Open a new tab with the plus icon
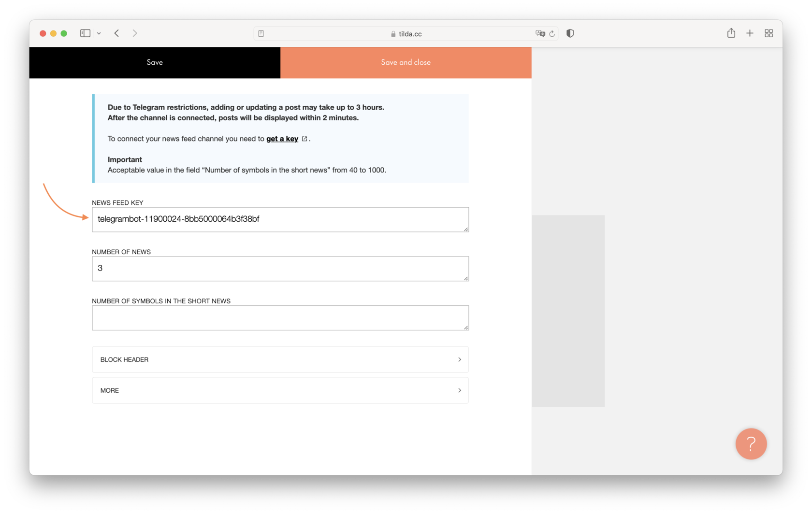 [750, 33]
